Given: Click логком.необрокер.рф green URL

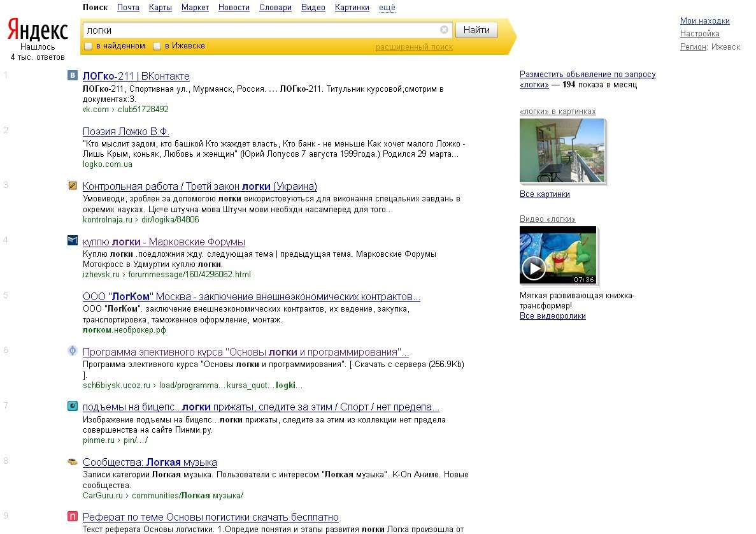Looking at the screenshot, I should [x=124, y=330].
